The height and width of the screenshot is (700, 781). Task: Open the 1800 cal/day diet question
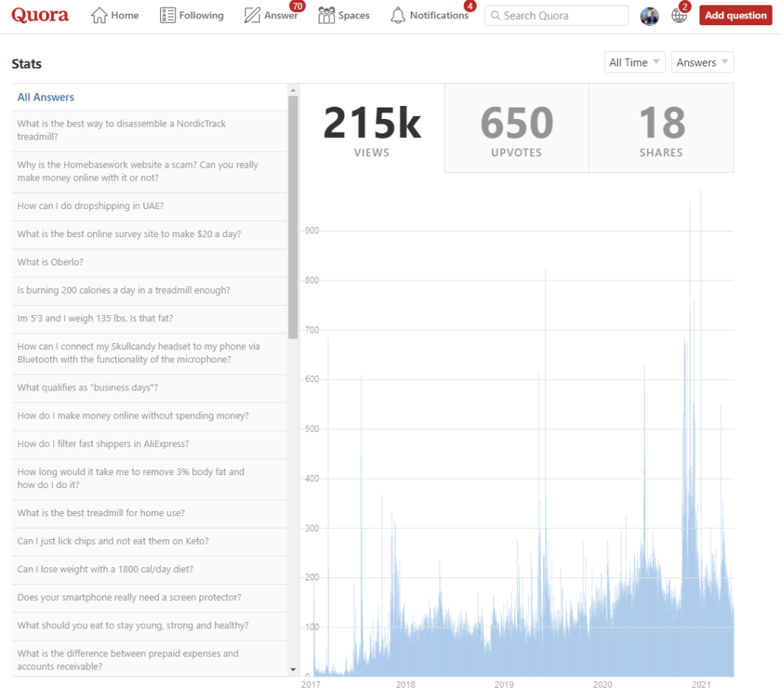(149, 570)
